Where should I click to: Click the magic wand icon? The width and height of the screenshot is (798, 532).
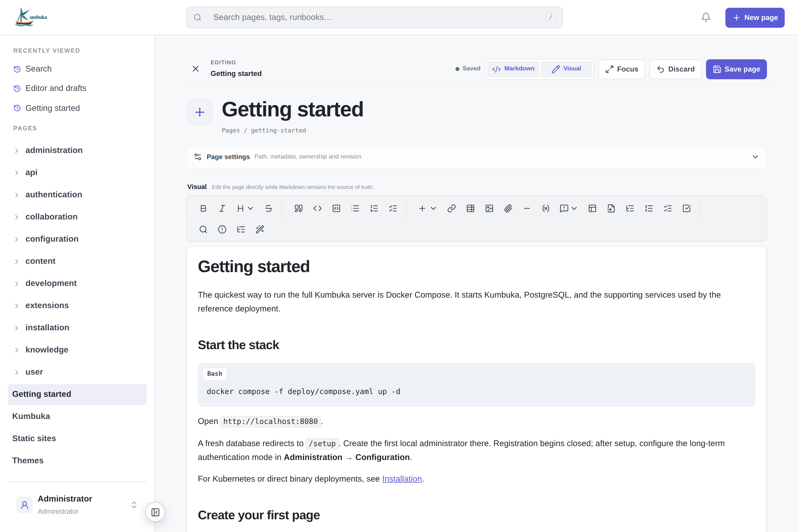click(x=260, y=229)
